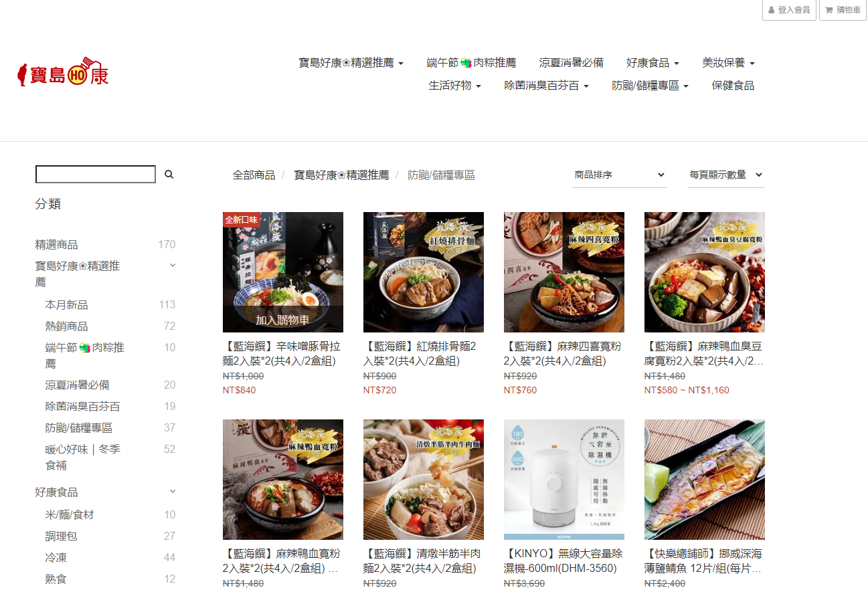868x592 pixels.
Task: Click price NT$840 under ramen
Action: click(239, 390)
